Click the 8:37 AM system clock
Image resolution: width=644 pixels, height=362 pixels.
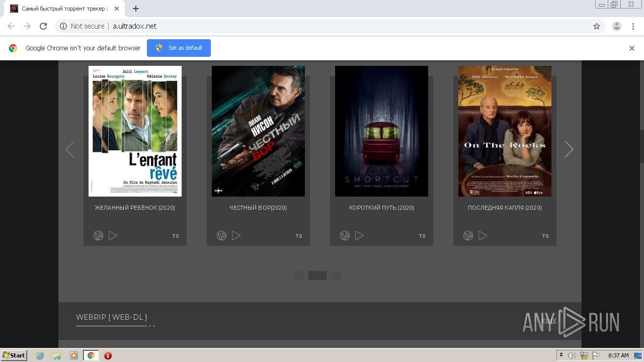pyautogui.click(x=618, y=355)
